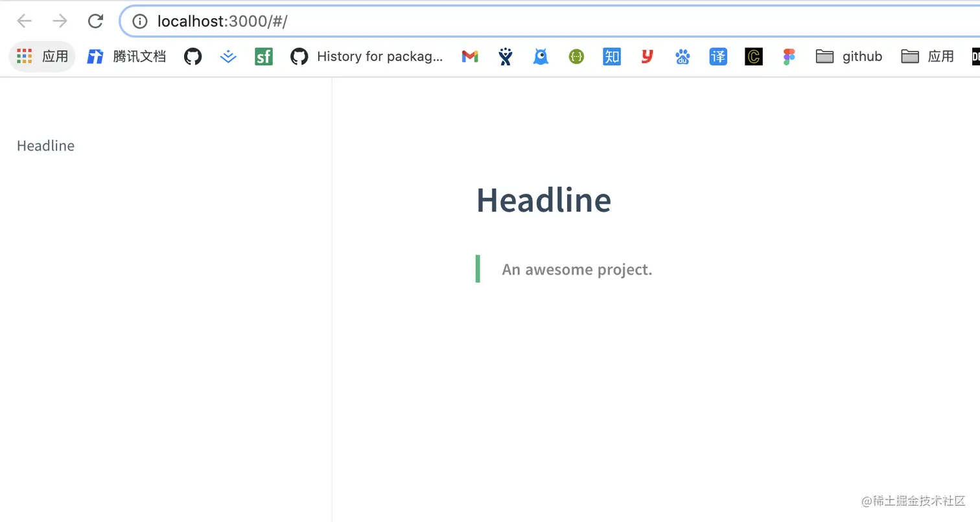The height and width of the screenshot is (522, 980).
Task: Select Headline in the sidebar
Action: pyautogui.click(x=45, y=146)
